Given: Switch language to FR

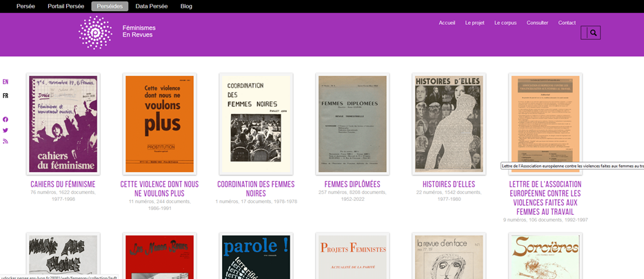Looking at the screenshot, I should point(6,96).
